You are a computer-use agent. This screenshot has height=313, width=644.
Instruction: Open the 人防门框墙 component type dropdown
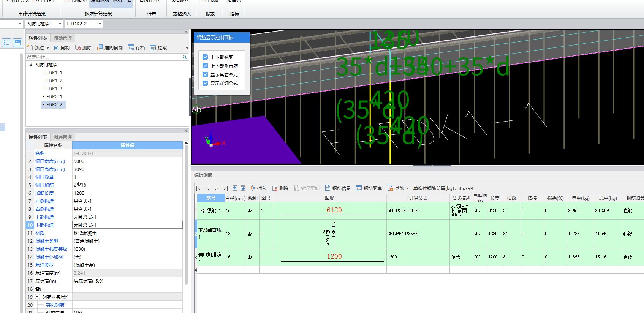(x=60, y=24)
